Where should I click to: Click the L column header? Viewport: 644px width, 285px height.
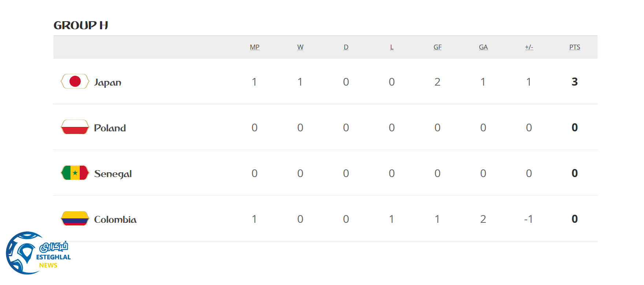click(x=392, y=47)
